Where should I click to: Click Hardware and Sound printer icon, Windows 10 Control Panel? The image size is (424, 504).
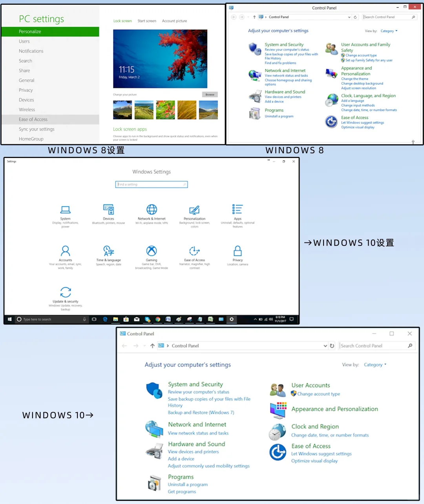154,451
